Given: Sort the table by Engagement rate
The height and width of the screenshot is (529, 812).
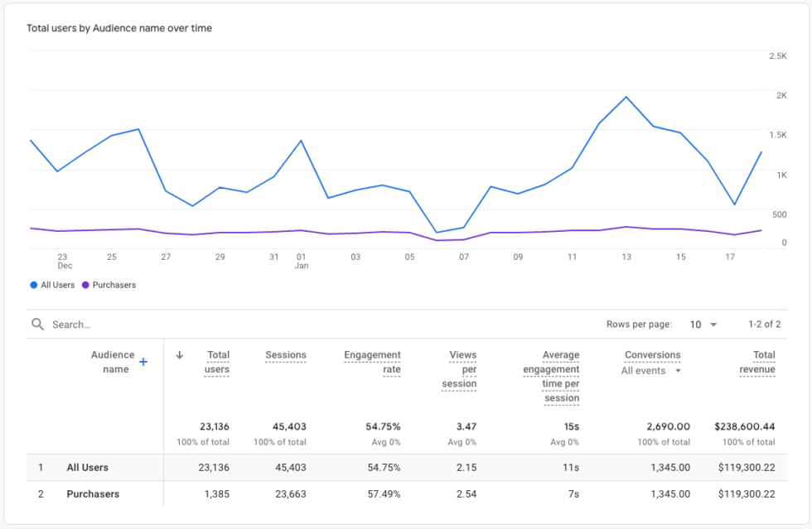Looking at the screenshot, I should [372, 361].
